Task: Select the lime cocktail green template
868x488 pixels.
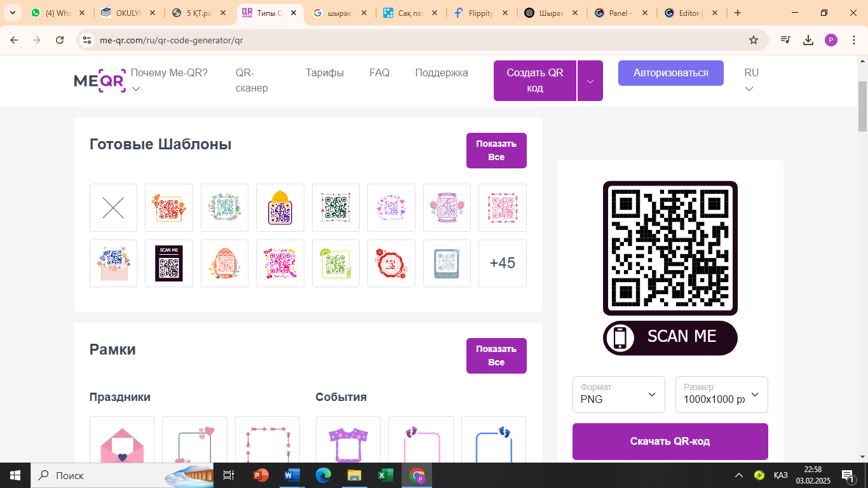Action: (336, 263)
